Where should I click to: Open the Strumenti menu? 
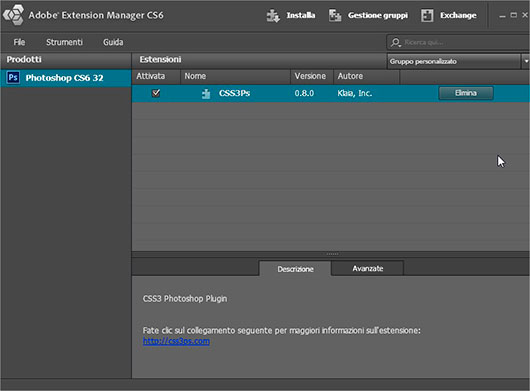point(64,42)
